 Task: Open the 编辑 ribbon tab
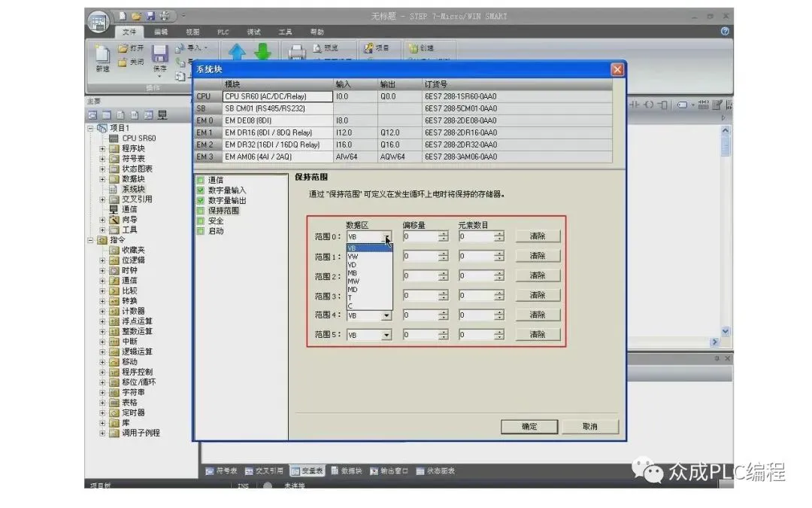pos(161,32)
